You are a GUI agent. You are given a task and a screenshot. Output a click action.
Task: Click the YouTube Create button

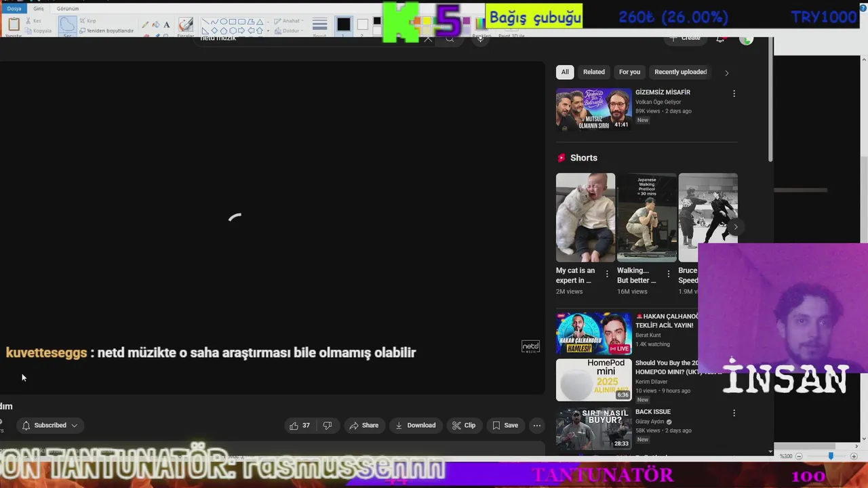685,38
